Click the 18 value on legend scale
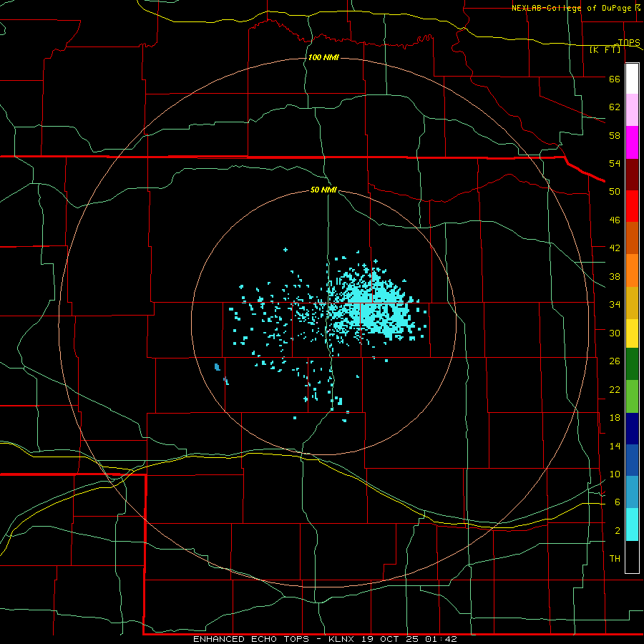The image size is (644, 644). pos(615,418)
